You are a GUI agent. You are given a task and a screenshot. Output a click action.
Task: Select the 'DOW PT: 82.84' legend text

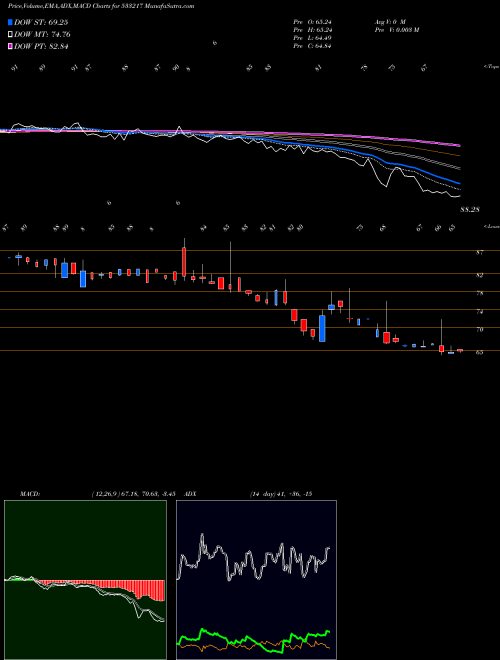click(41, 46)
